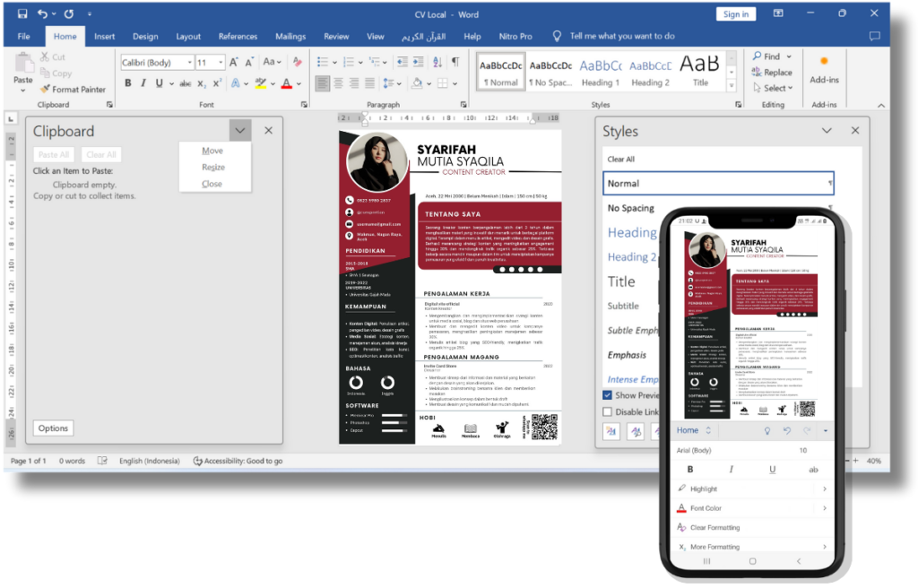This screenshot has width=918, height=588.
Task: Expand the Styles gallery More arrow
Action: click(x=732, y=86)
